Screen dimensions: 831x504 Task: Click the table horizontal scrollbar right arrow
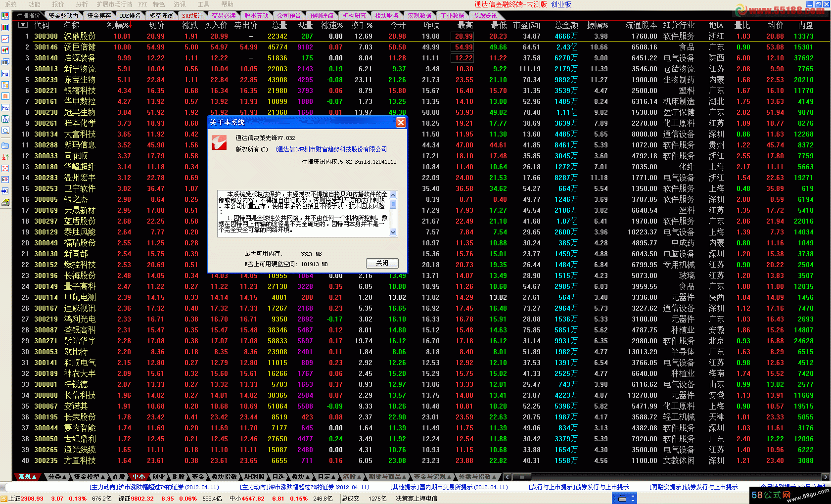tap(825, 477)
